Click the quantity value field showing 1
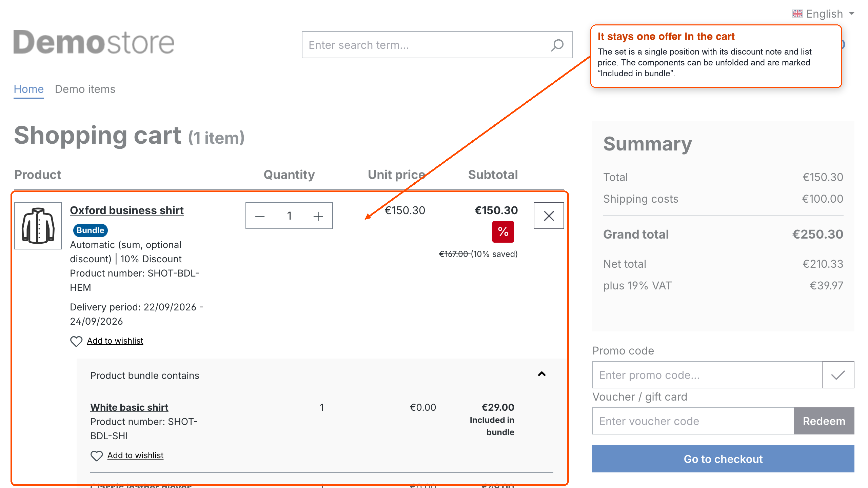This screenshot has width=868, height=488. [x=289, y=216]
